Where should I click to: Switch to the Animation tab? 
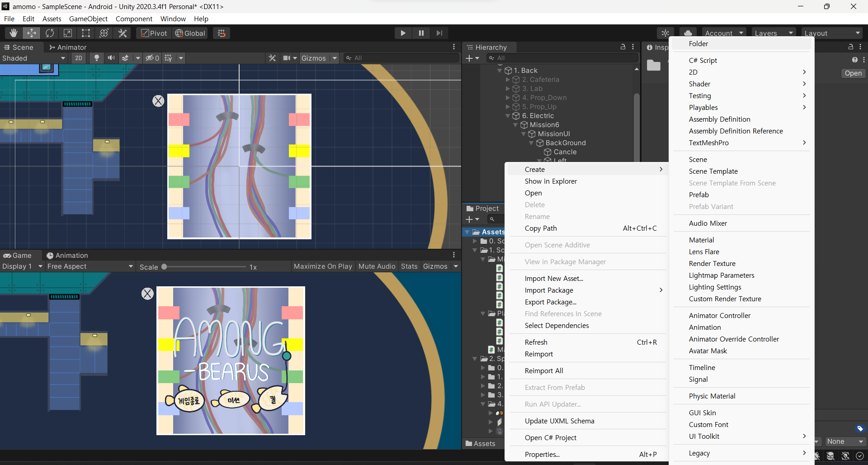(67, 256)
